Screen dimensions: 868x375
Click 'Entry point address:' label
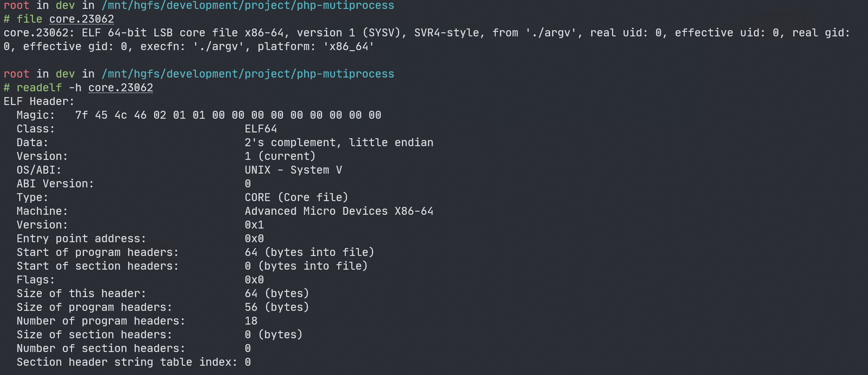[81, 239]
